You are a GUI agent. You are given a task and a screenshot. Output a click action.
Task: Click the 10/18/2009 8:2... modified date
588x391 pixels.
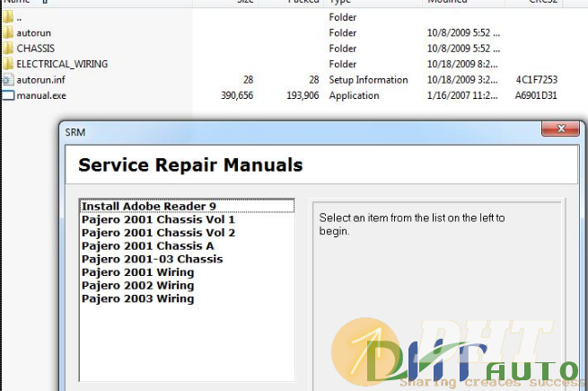tap(462, 64)
